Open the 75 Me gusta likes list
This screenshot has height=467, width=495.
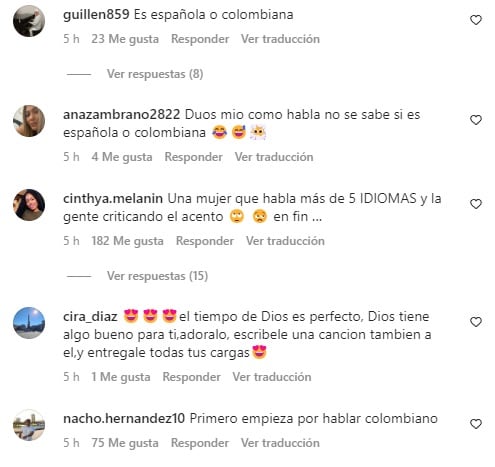[x=125, y=443]
